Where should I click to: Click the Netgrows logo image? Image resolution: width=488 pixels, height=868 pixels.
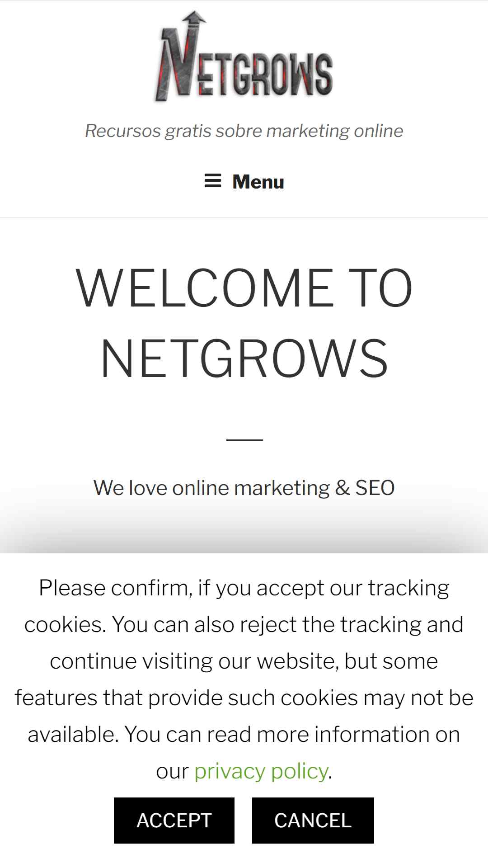[x=244, y=56]
